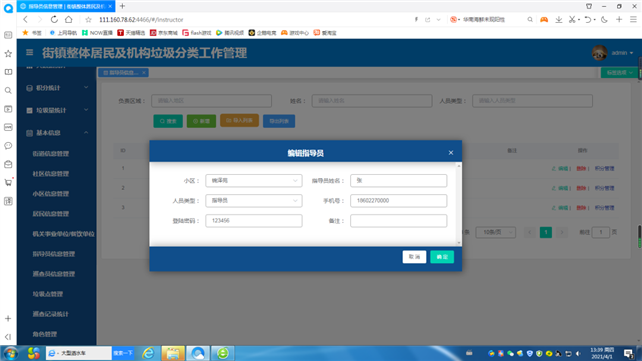Reload the page with refresh icon

pyautogui.click(x=54, y=19)
